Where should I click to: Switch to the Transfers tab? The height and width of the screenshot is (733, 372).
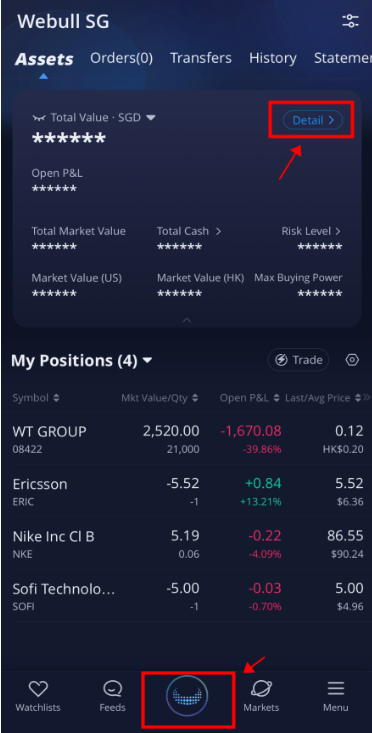[200, 58]
